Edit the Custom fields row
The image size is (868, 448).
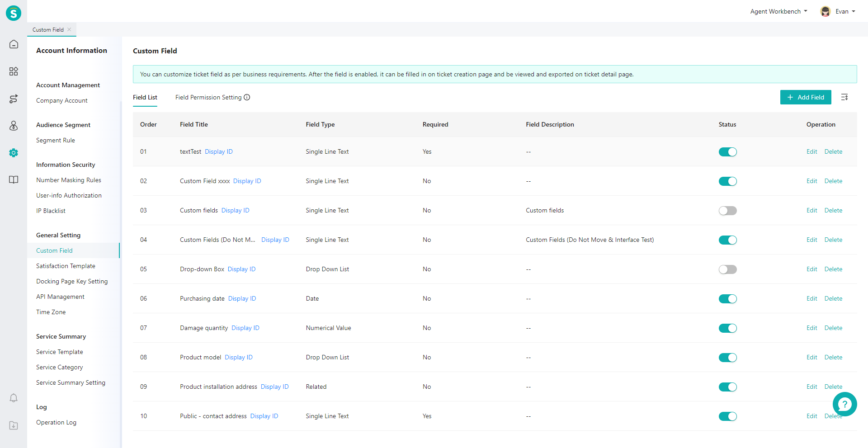tap(812, 210)
